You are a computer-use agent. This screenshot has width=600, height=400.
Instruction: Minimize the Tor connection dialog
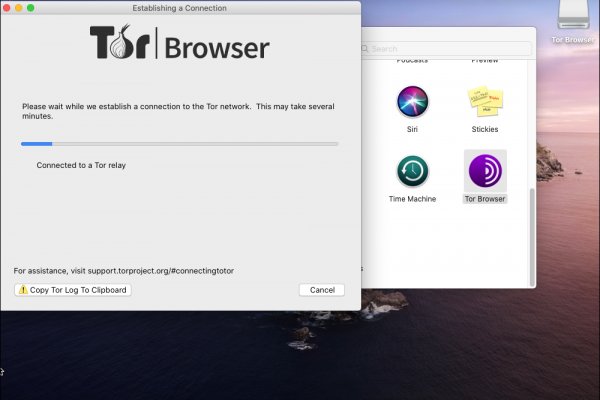click(19, 8)
